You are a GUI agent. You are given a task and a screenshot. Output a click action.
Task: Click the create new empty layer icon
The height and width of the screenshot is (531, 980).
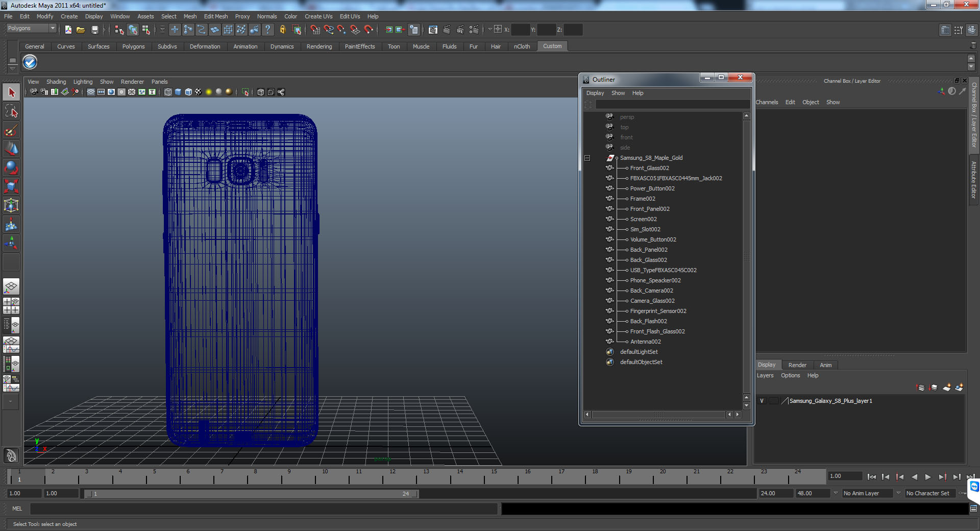[x=946, y=388]
